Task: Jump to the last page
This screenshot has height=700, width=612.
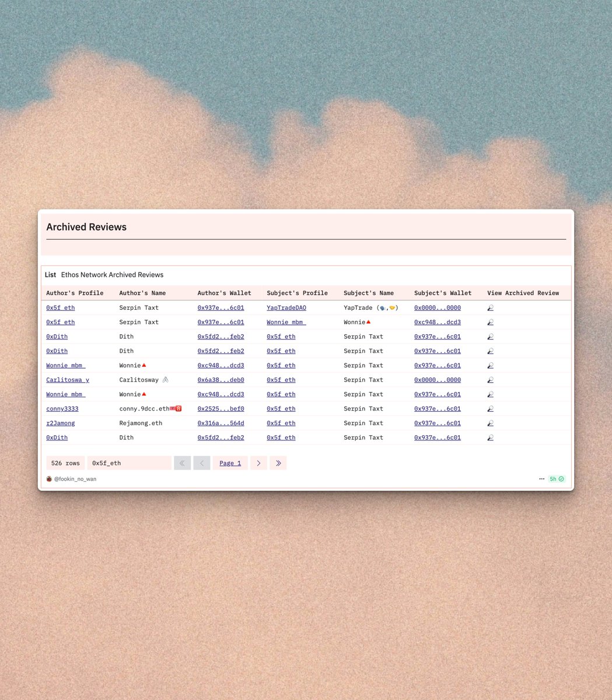Action: coord(278,463)
